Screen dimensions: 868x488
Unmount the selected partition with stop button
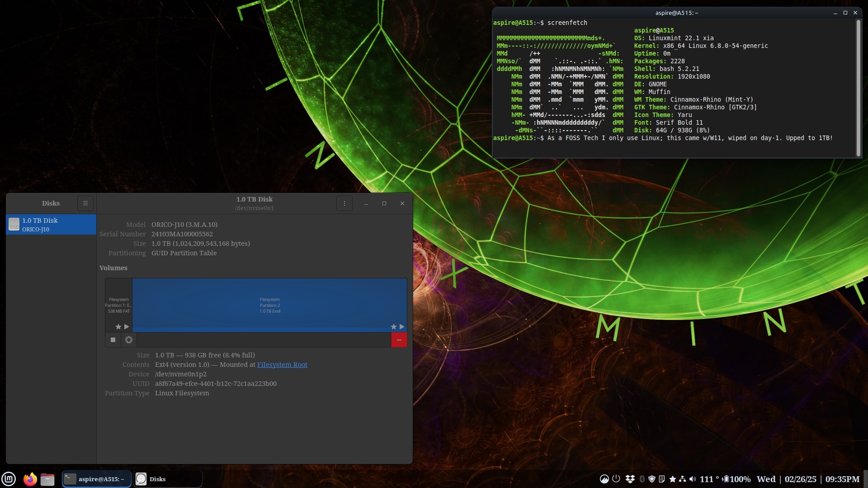[x=113, y=340]
